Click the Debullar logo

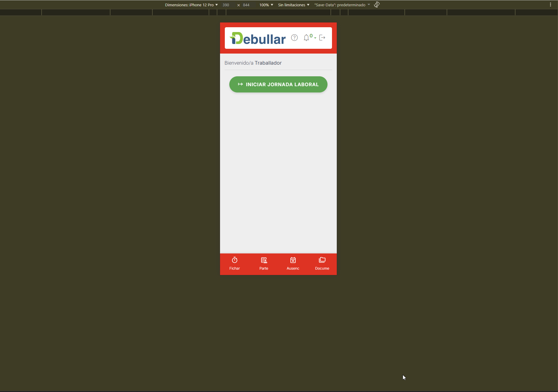pos(257,38)
